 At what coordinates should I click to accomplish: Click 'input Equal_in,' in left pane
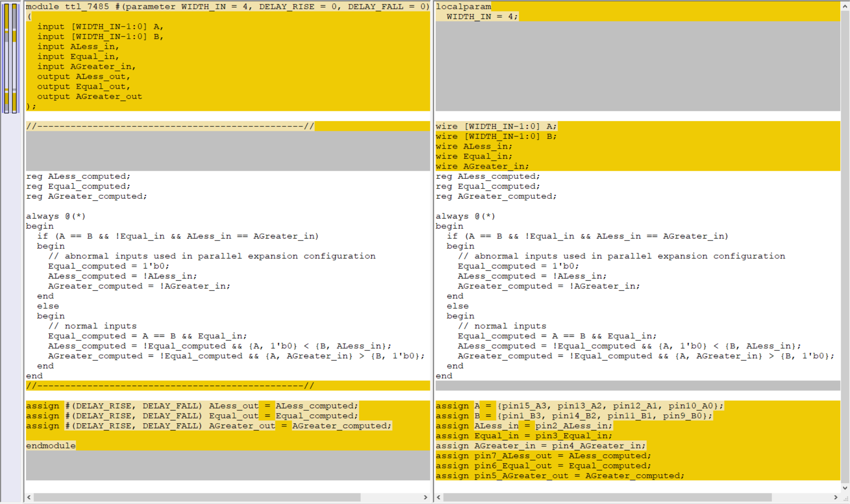tap(78, 56)
